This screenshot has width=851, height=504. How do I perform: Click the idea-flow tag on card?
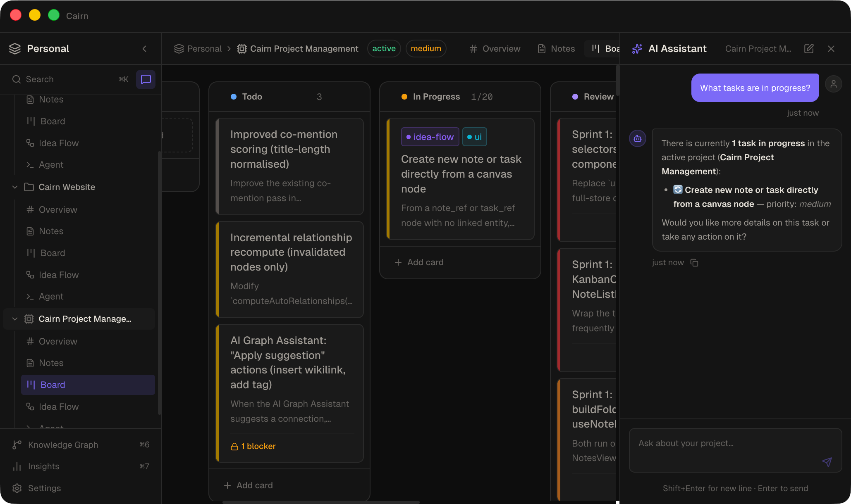pos(430,137)
